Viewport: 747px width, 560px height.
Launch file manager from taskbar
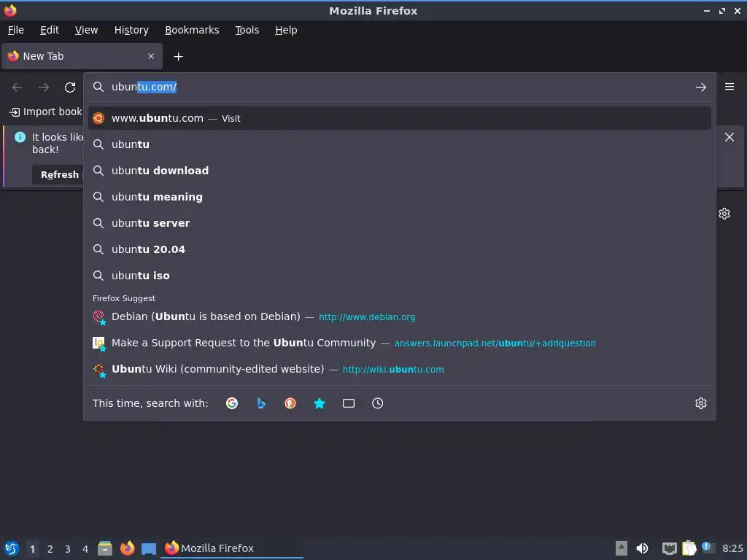[105, 548]
